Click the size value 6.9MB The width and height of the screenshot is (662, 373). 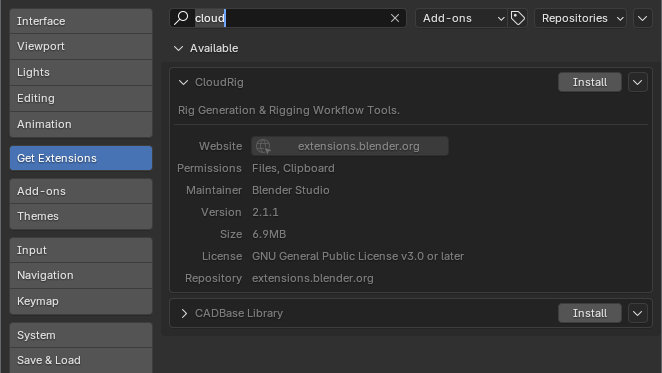point(269,234)
